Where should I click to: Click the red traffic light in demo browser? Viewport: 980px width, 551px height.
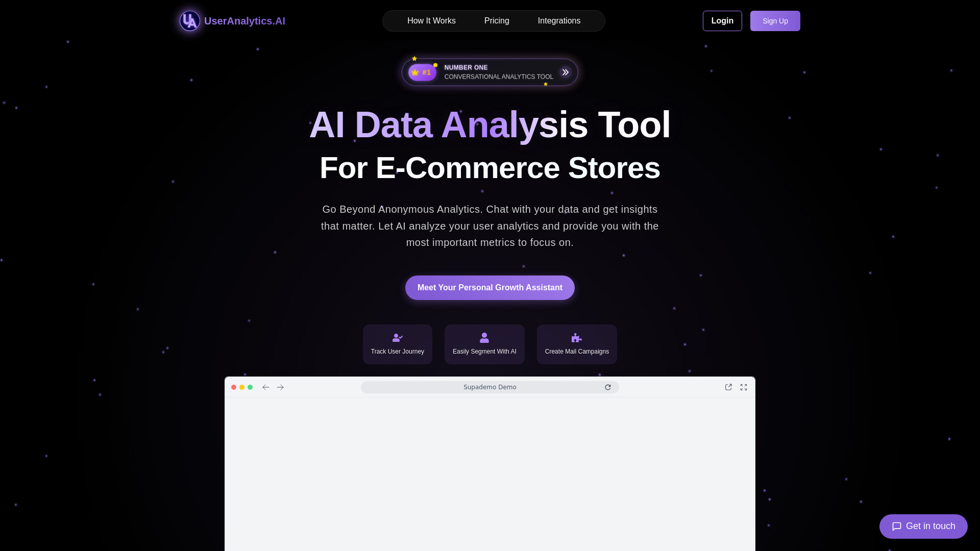click(x=234, y=387)
